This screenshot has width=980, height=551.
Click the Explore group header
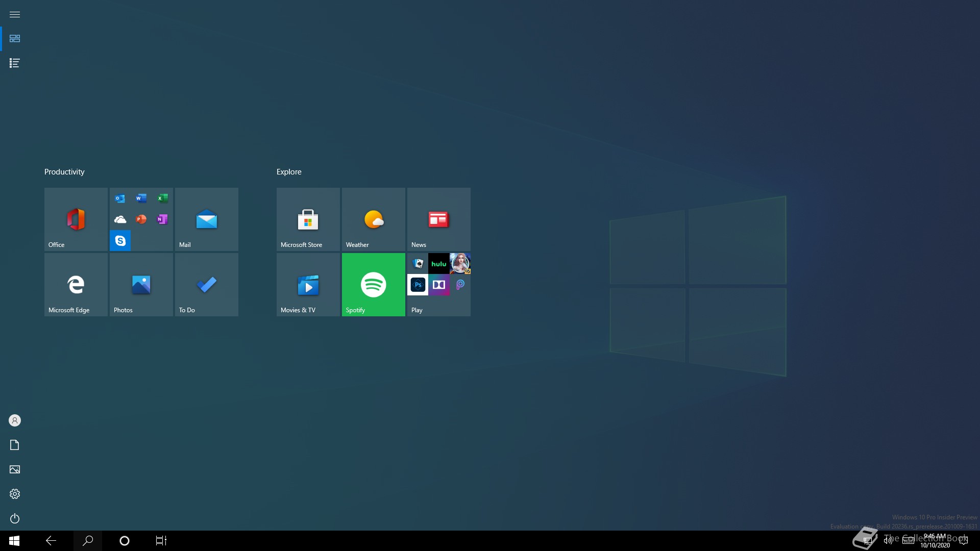(x=289, y=172)
